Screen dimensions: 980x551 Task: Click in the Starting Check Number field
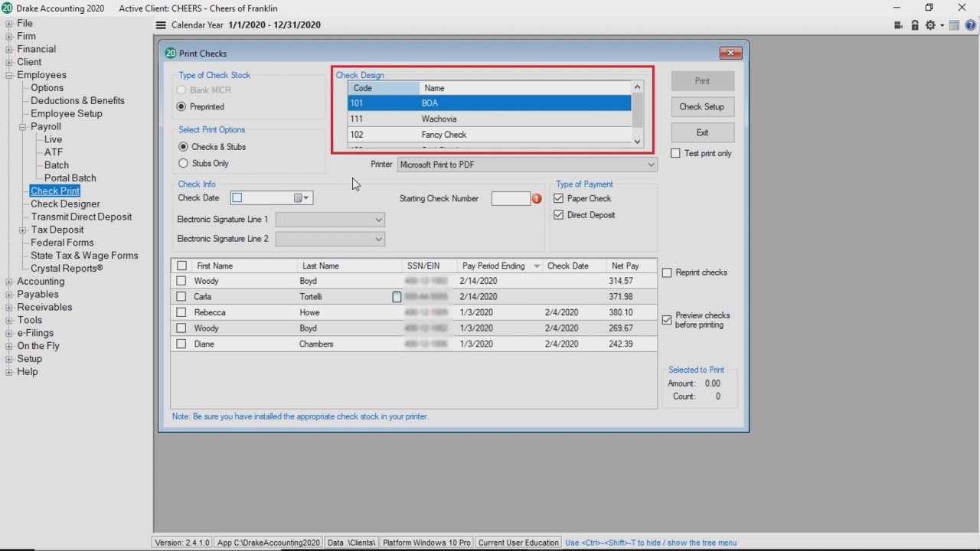click(511, 199)
